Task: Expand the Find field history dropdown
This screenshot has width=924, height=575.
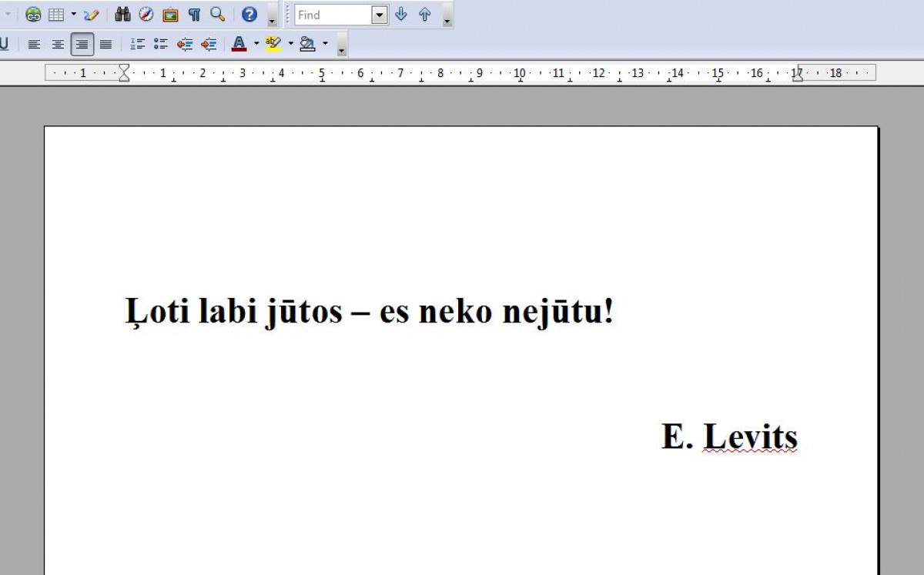Action: 380,15
